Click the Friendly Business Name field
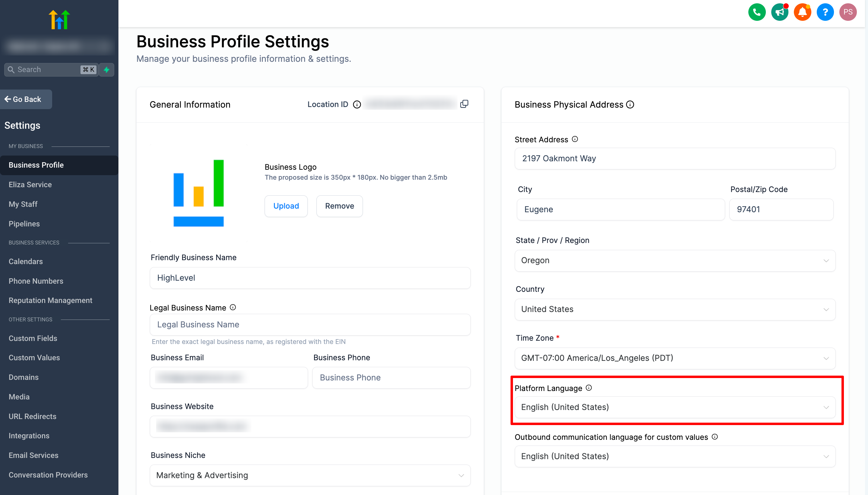Screen dimensions: 868x495 (310, 278)
